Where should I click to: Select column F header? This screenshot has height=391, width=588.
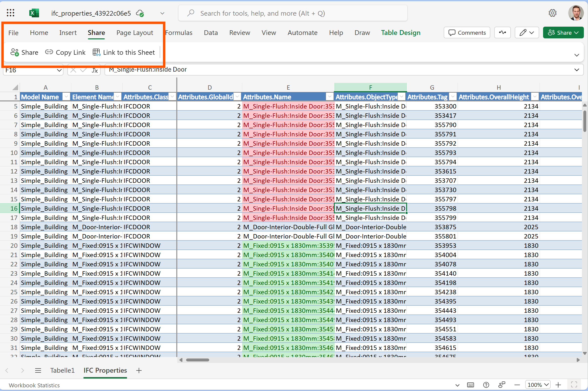[370, 87]
